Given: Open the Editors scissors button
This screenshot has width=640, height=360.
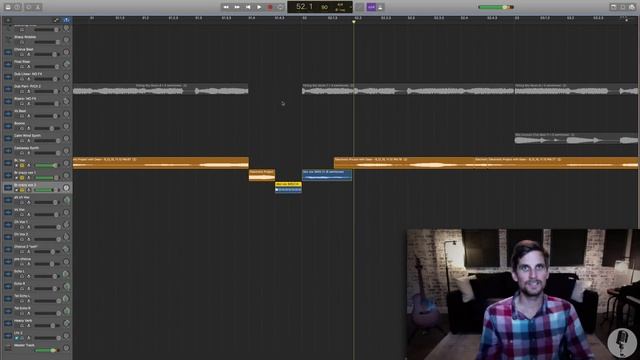Looking at the screenshot, I should tap(38, 7).
